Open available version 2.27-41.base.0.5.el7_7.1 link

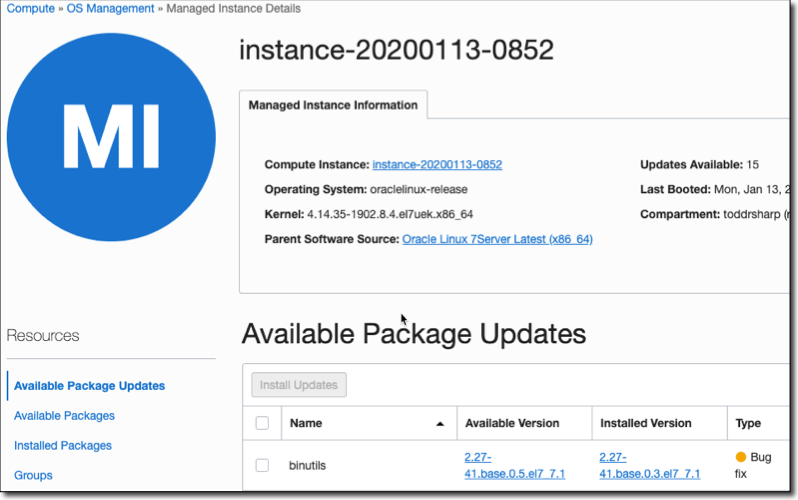pyautogui.click(x=514, y=465)
